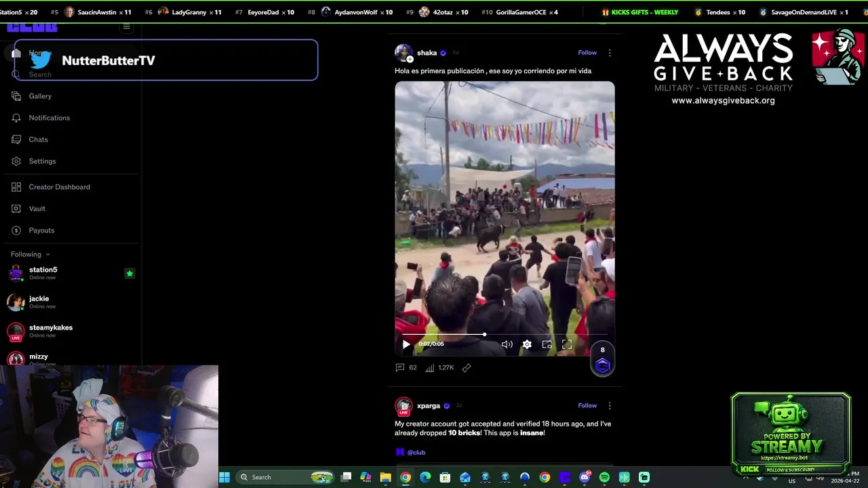Click the Notifications bell icon

[16, 118]
